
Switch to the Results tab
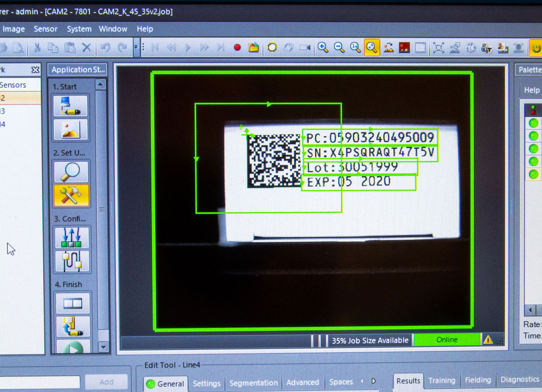pos(408,380)
